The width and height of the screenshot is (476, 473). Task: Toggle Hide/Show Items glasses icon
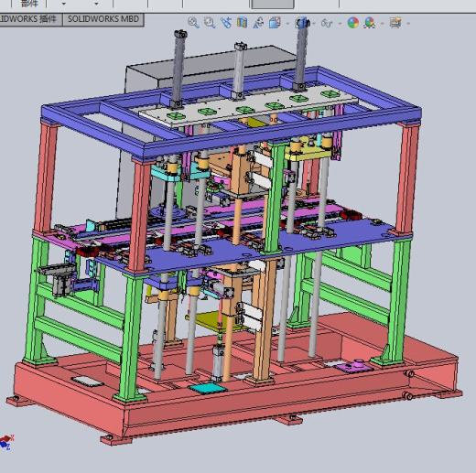pyautogui.click(x=327, y=23)
